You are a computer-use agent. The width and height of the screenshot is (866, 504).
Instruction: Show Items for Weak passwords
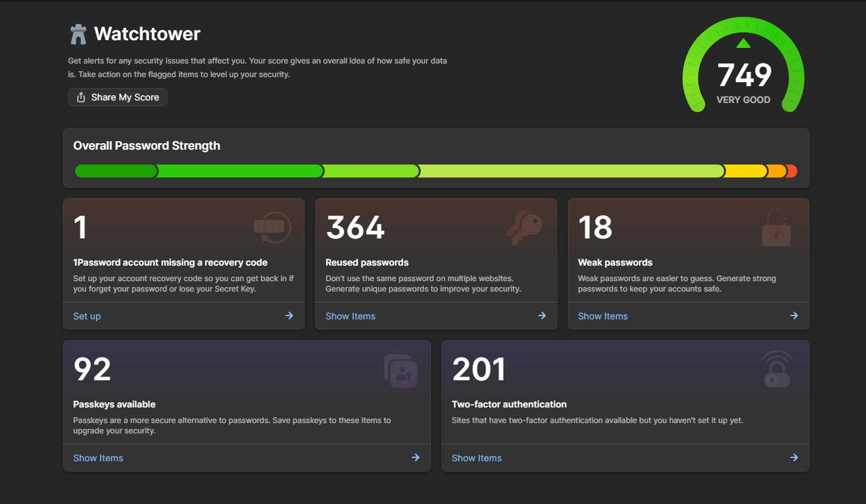pos(688,316)
